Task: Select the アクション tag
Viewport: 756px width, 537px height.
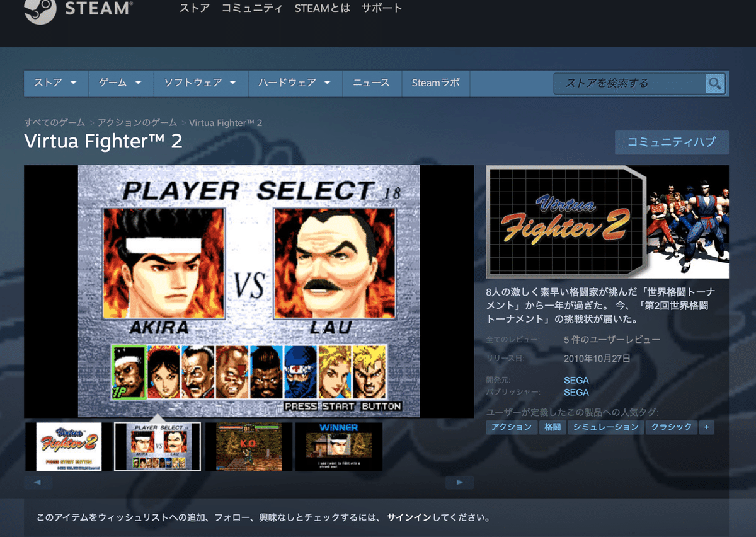Action: [x=511, y=427]
